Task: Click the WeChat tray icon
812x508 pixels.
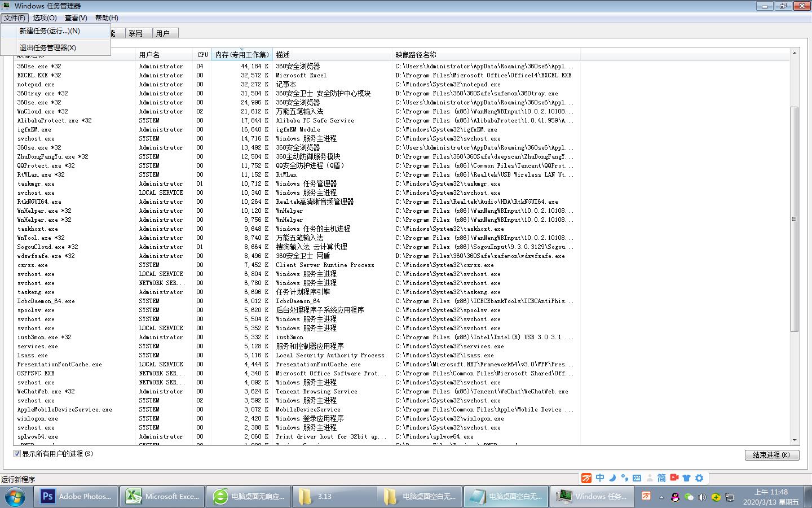Action: (x=689, y=497)
